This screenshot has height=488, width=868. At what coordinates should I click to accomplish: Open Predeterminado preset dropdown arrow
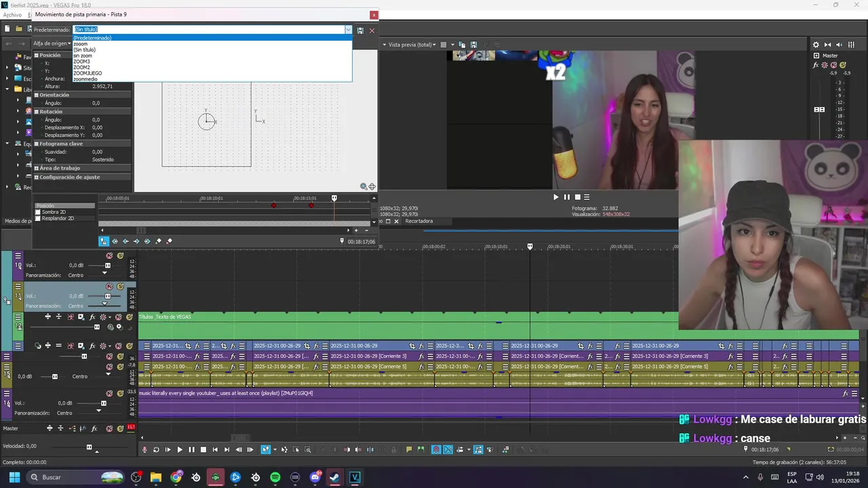pos(349,30)
